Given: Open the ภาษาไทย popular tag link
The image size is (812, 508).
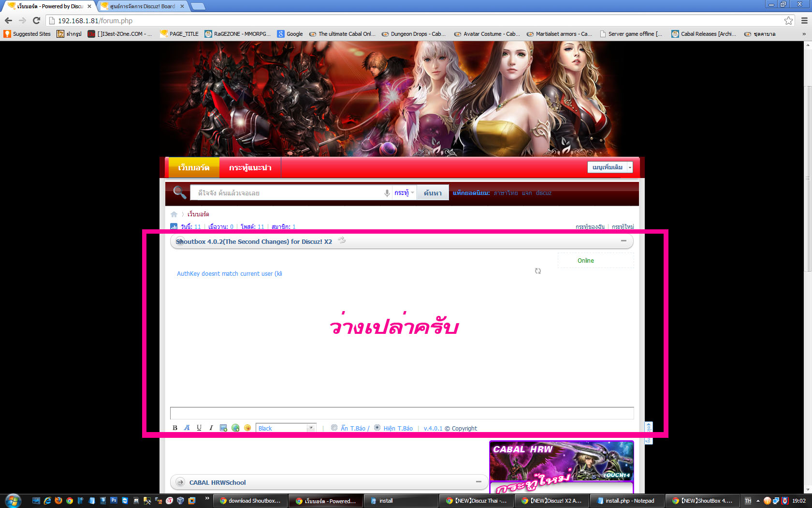Looking at the screenshot, I should click(x=506, y=193).
